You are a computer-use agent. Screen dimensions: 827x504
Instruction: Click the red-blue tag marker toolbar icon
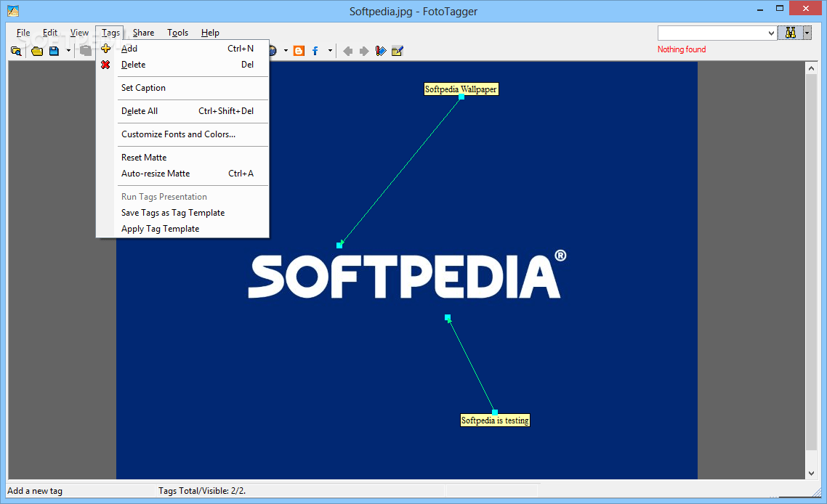click(380, 51)
